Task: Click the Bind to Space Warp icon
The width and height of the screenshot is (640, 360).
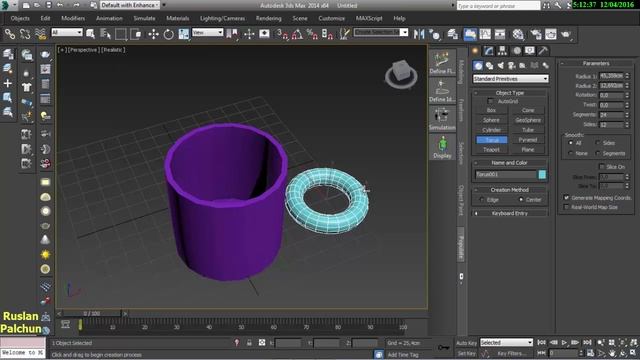Action: click(40, 34)
